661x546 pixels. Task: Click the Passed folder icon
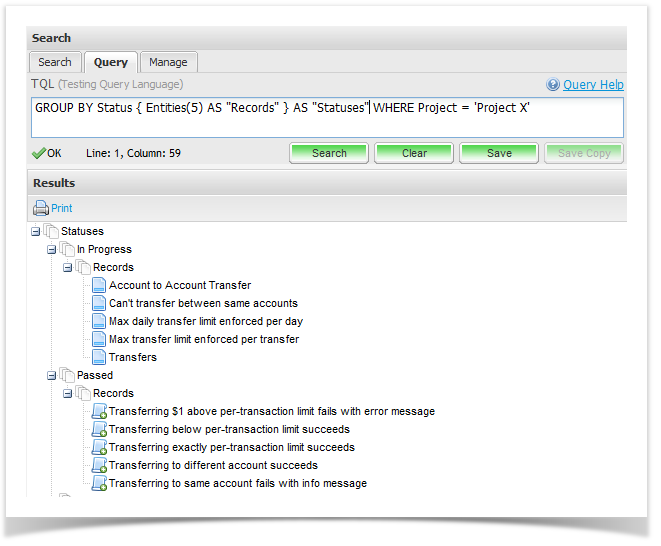67,376
